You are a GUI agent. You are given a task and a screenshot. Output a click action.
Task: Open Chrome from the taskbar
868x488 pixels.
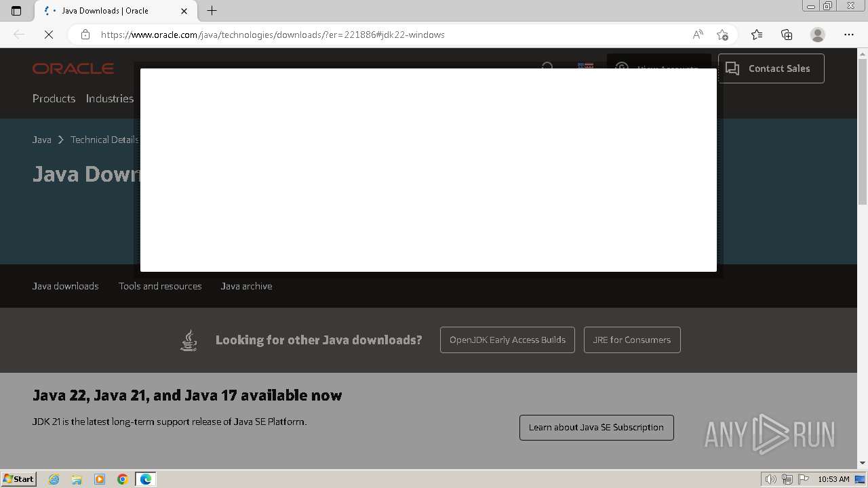[x=123, y=479]
